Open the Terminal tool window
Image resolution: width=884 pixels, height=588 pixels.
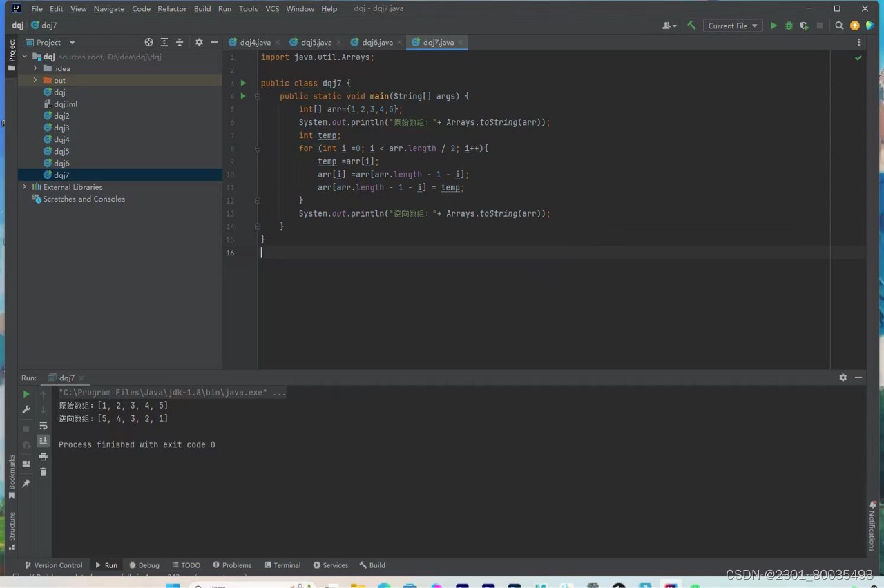(x=282, y=565)
